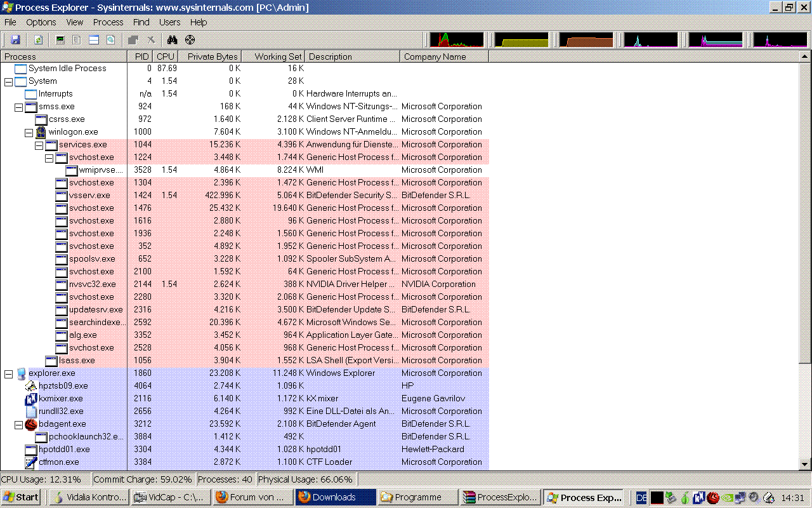Open the Process menu
812x508 pixels.
point(108,22)
